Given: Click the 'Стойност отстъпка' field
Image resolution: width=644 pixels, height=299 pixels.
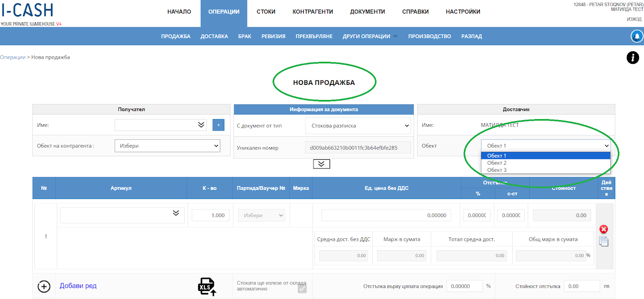Looking at the screenshot, I should (x=582, y=286).
